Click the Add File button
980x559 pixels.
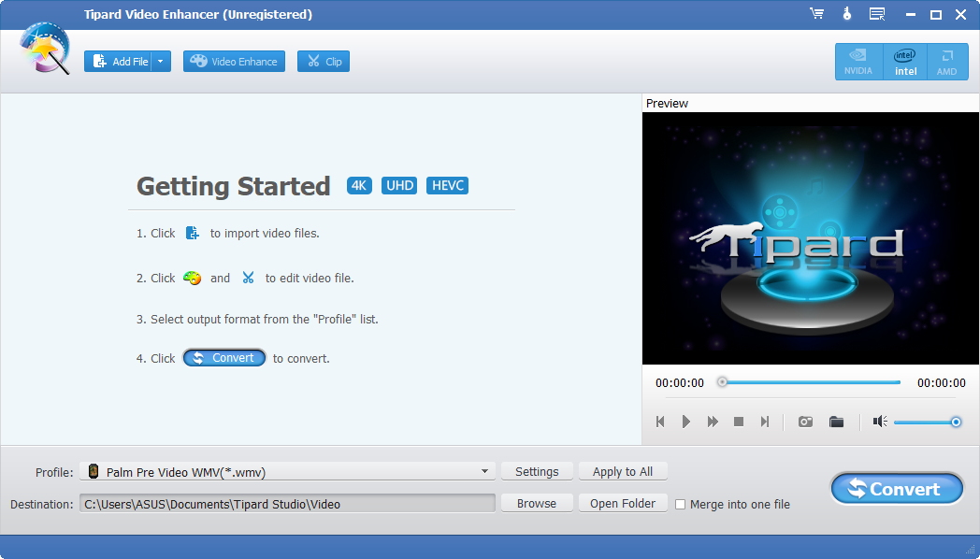(118, 61)
